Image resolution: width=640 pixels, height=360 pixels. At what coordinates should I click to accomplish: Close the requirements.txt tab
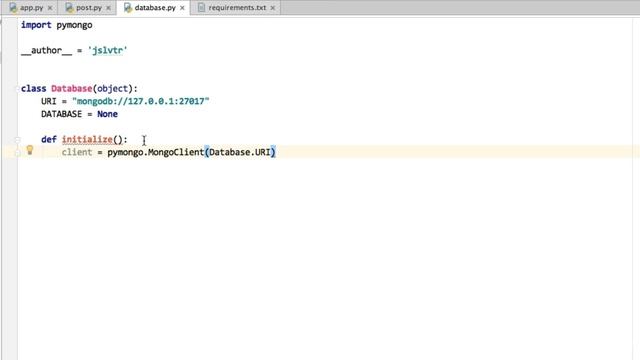273,8
